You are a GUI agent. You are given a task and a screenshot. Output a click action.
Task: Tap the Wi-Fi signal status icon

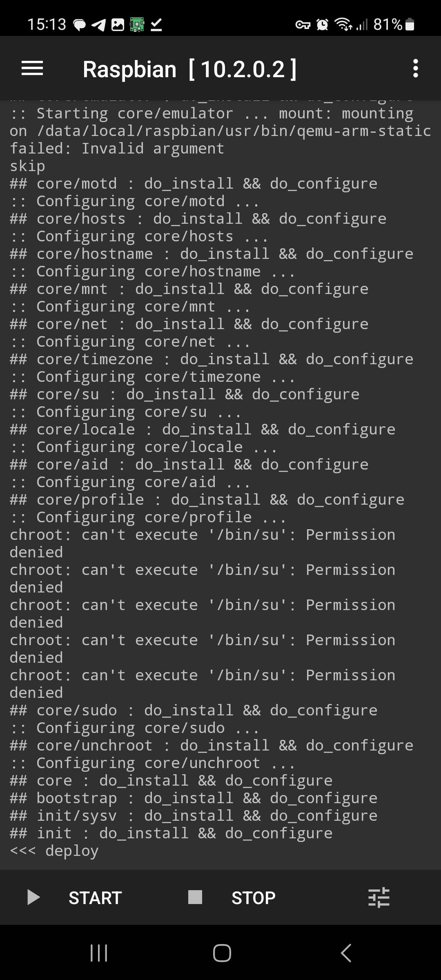(343, 24)
